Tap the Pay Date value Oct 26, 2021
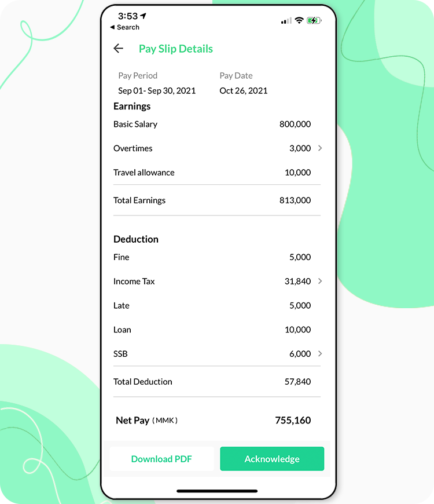The width and height of the screenshot is (434, 504). click(x=243, y=90)
